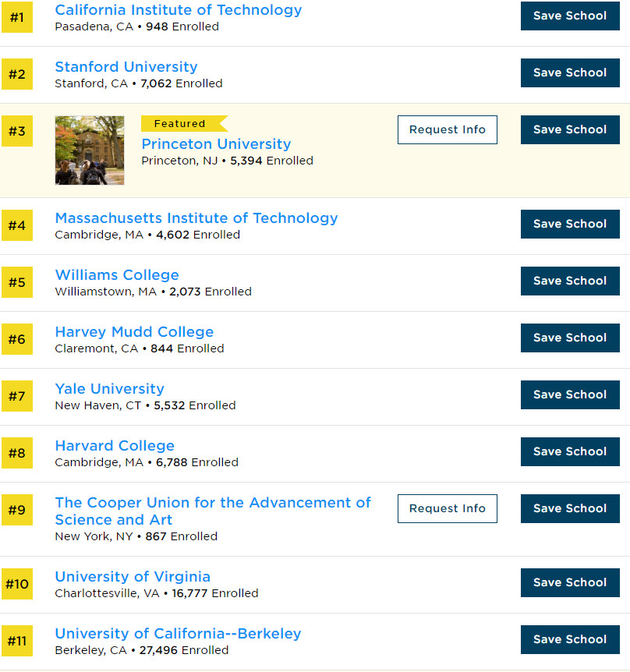Request info for The Cooper Union
The image size is (630, 672).
coord(448,509)
